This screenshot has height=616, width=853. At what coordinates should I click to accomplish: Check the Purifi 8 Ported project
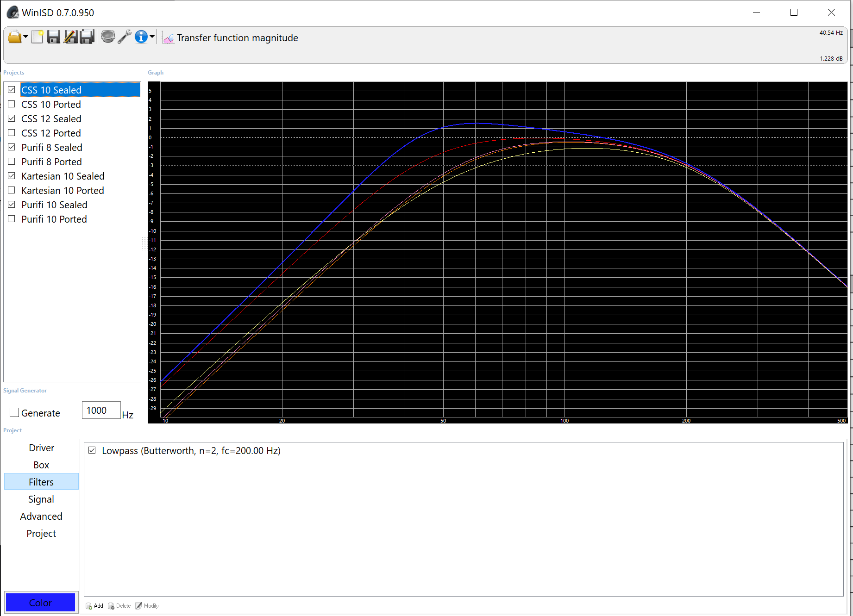[12, 162]
